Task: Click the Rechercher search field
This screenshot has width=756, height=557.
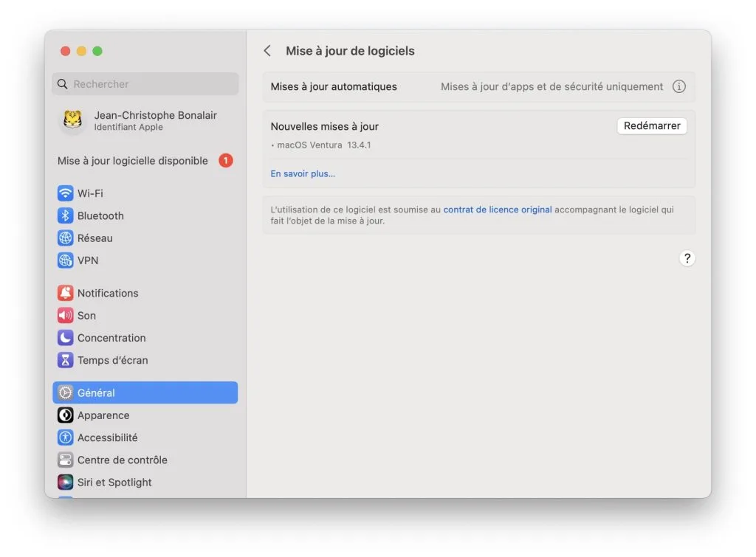Action: [145, 84]
